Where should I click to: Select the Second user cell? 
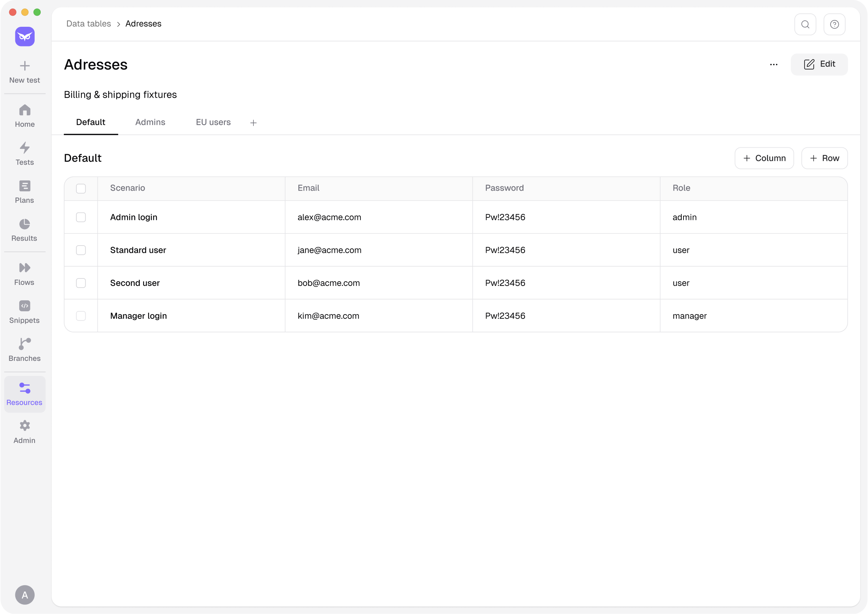point(191,283)
